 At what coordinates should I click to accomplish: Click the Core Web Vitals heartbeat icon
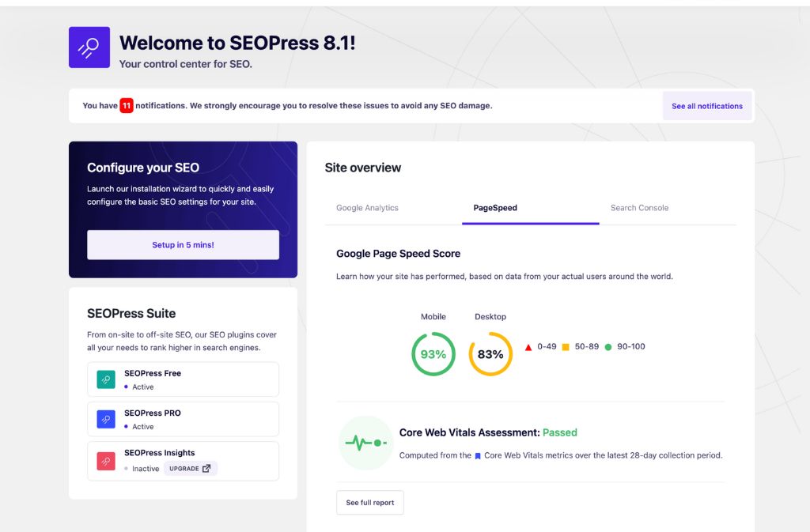pos(365,443)
